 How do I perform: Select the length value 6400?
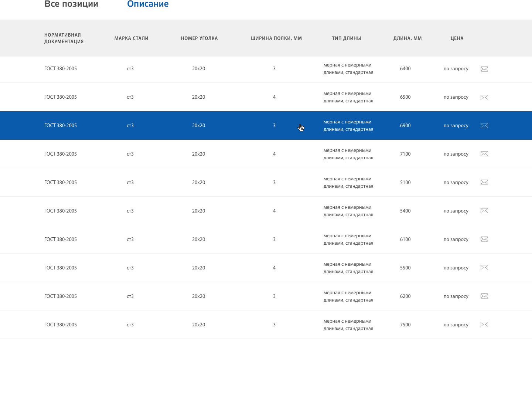pyautogui.click(x=405, y=69)
